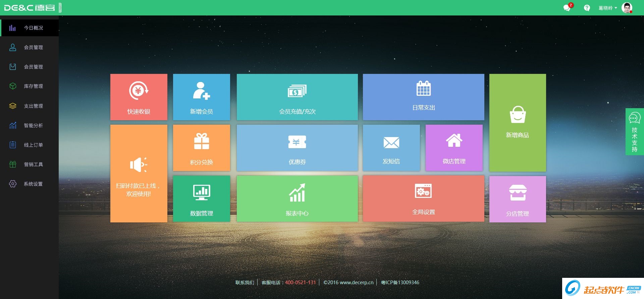Image resolution: width=644 pixels, height=299 pixels.
Task: Click the user avatar photo
Action: 627,8
